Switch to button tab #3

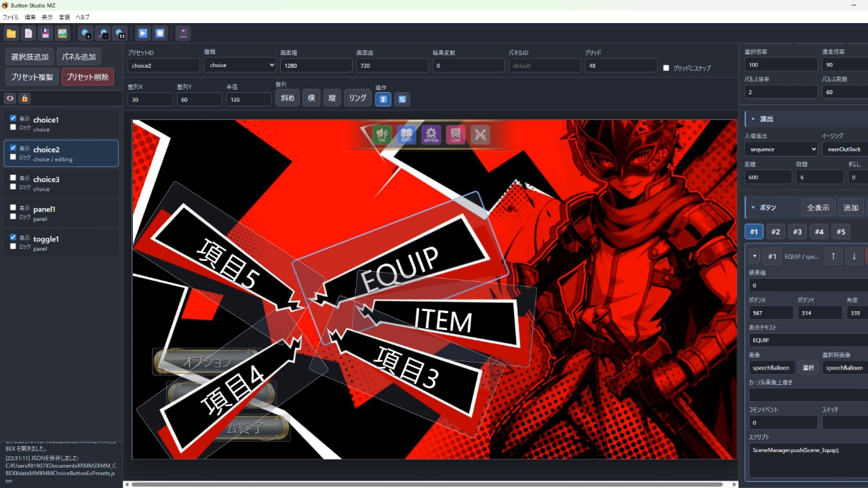pos(797,232)
